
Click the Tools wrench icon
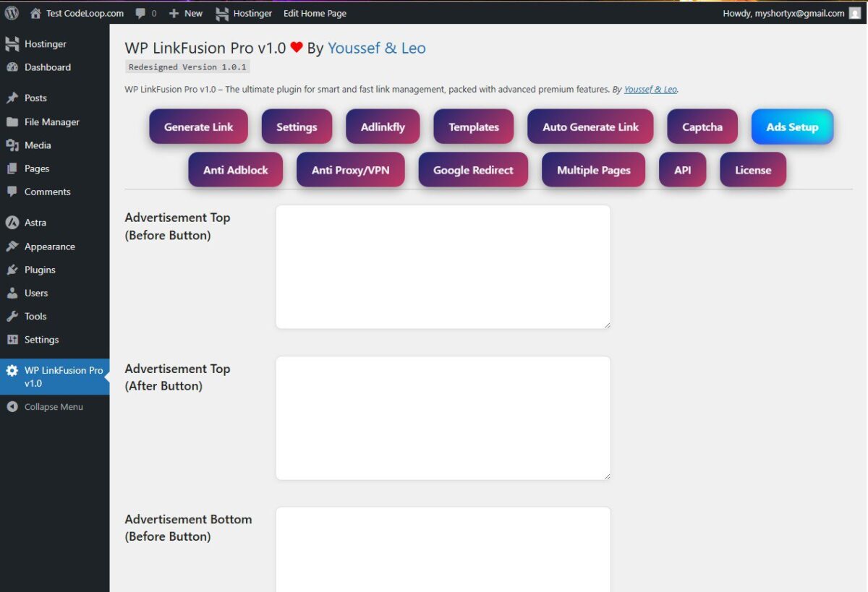(12, 316)
